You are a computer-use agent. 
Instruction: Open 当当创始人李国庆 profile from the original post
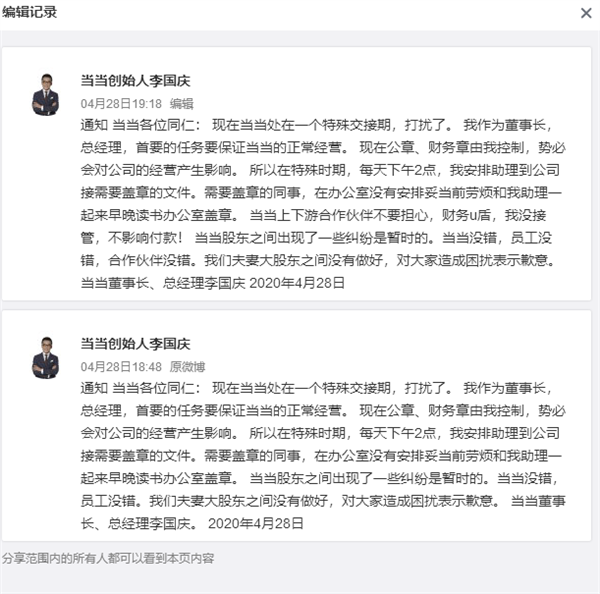[x=135, y=344]
